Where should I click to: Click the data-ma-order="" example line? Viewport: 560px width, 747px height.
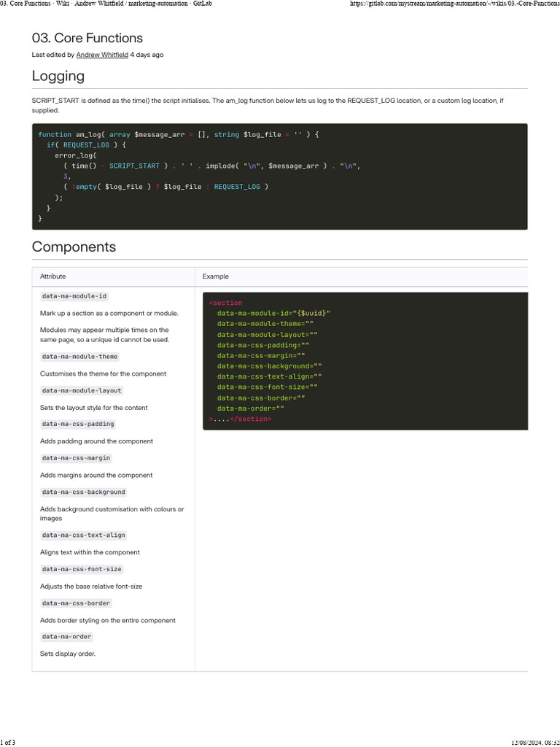(251, 409)
